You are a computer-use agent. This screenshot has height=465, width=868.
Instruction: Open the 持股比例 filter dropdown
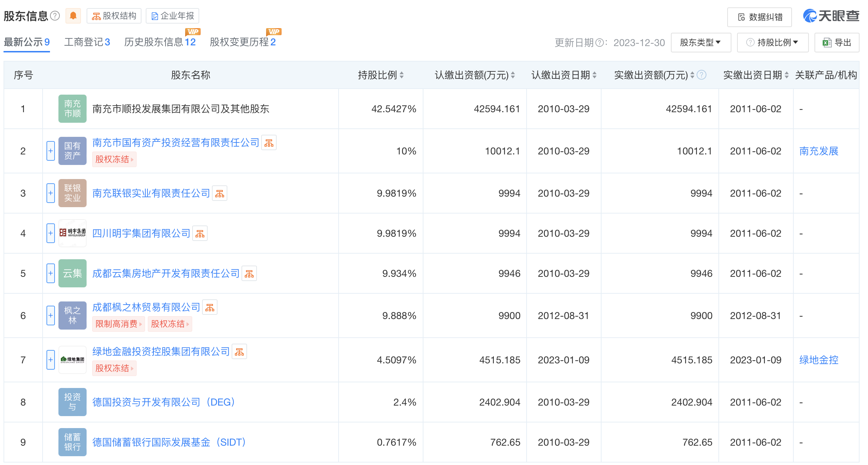coord(773,43)
